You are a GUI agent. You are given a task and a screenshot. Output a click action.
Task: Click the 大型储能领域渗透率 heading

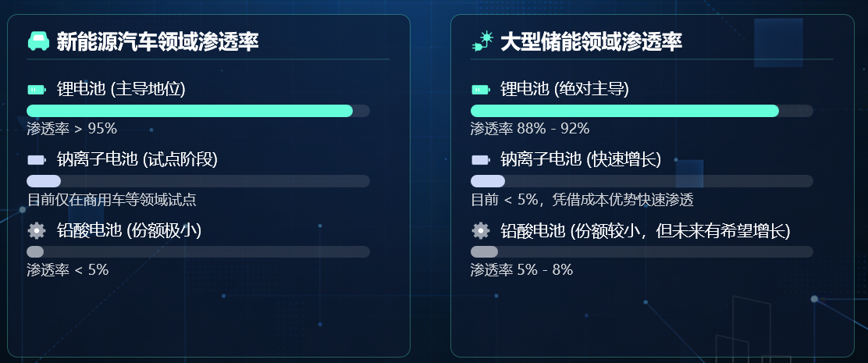point(591,41)
